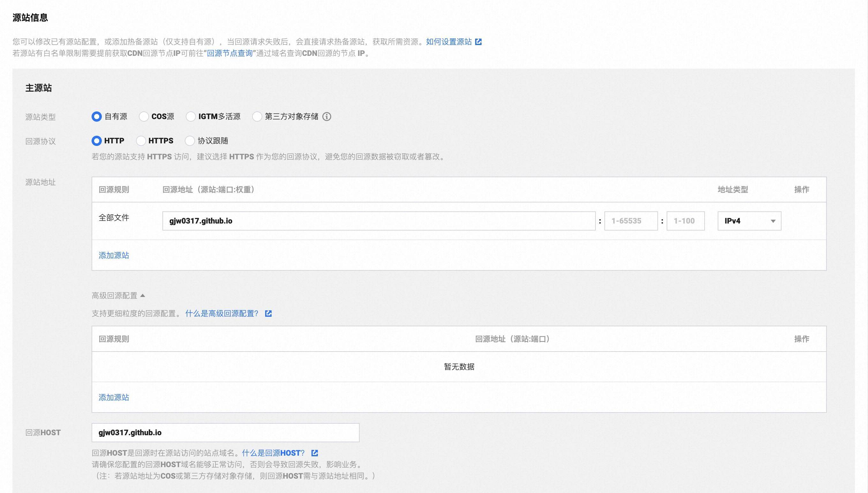Click the origin address field gjw0317.github.io

click(x=379, y=221)
